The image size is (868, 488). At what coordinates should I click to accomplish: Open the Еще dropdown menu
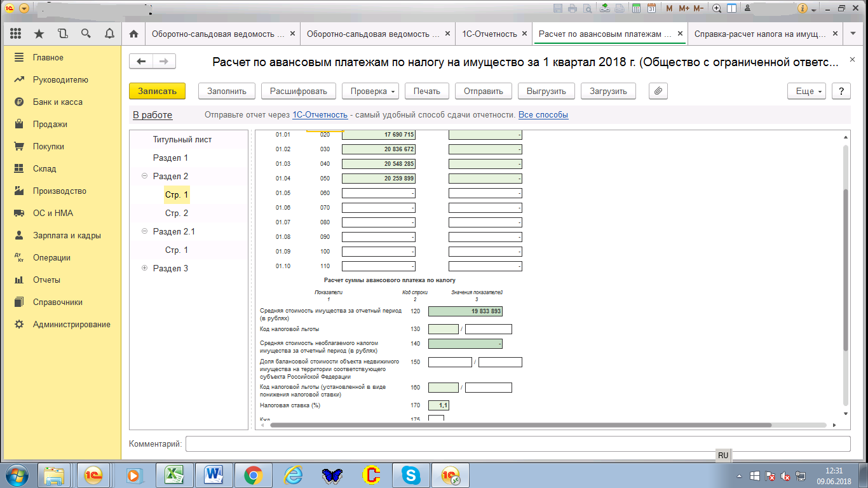[809, 91]
